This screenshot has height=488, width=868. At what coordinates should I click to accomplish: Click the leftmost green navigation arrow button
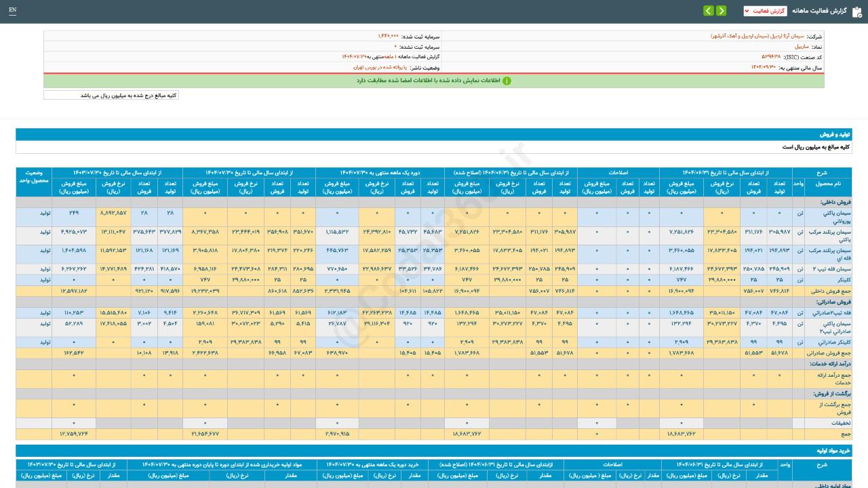708,11
